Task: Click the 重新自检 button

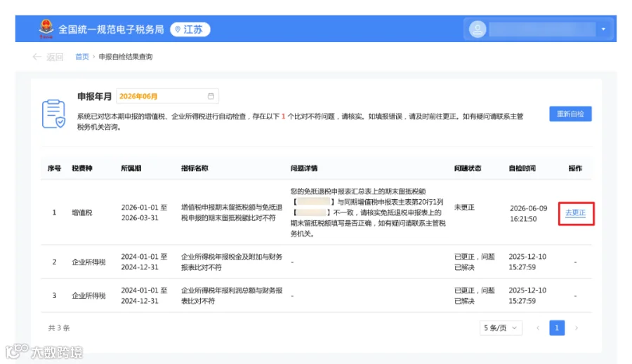Action: coord(570,114)
